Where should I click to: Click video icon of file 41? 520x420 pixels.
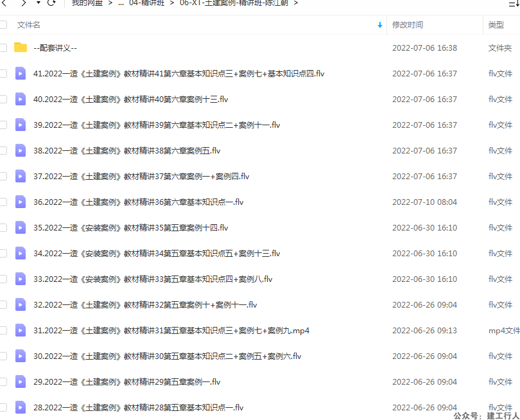click(x=21, y=73)
